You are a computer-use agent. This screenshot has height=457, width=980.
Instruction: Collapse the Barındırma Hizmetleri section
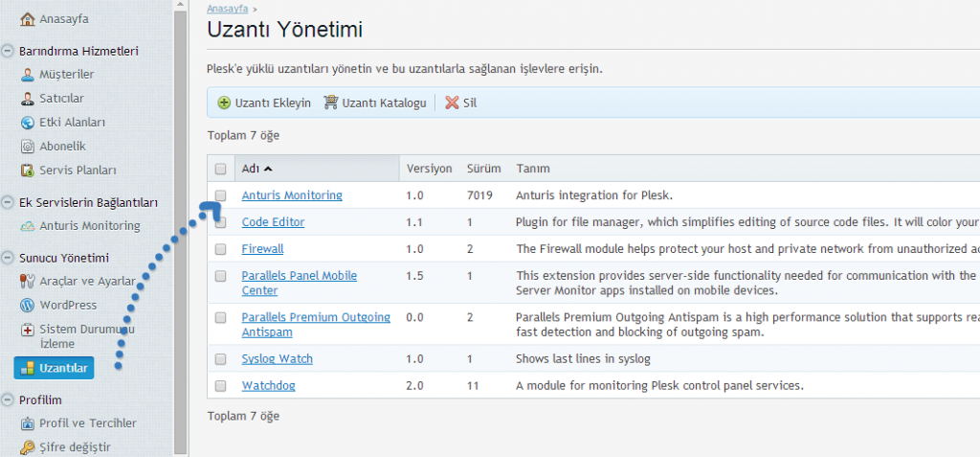tap(8, 52)
